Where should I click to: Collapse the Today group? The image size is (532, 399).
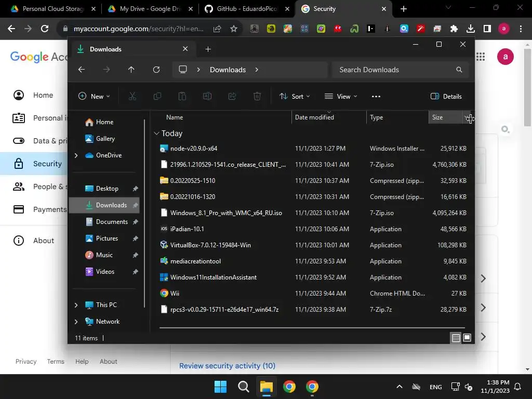[x=156, y=134]
